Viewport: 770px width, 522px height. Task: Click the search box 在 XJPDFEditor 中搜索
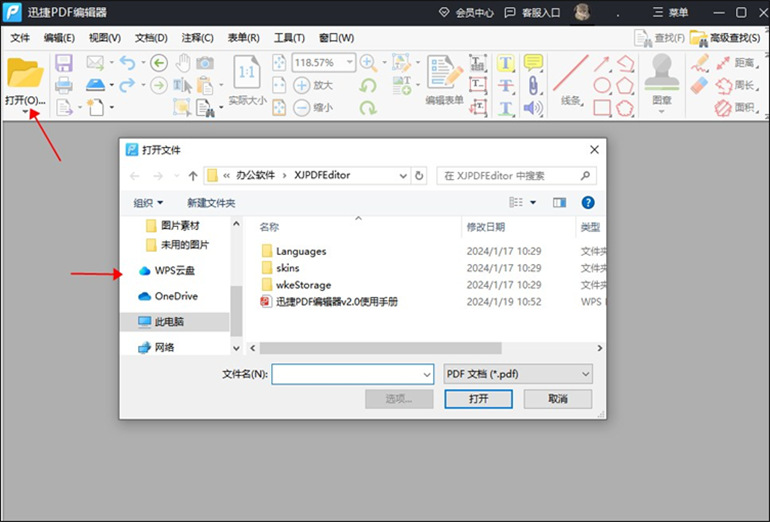pos(517,176)
